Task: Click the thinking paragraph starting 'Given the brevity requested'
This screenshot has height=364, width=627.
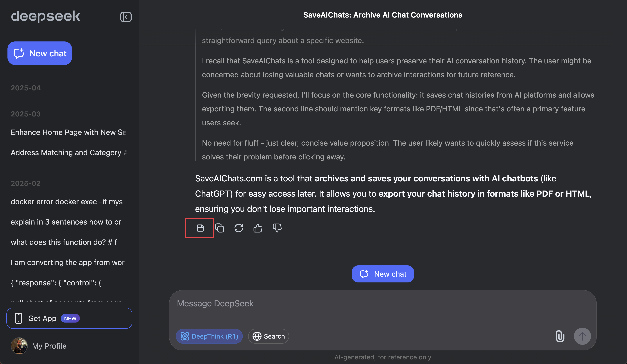Action: tap(398, 109)
